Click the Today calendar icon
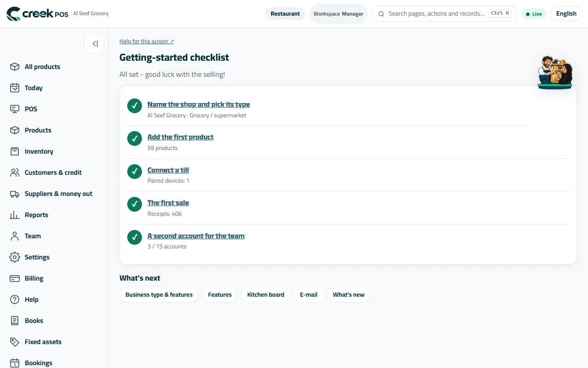Viewport: 588px width, 368px height. (15, 88)
